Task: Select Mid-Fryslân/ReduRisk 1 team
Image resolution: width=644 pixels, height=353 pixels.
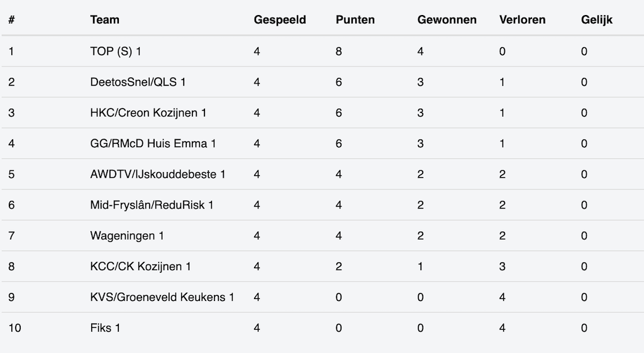Action: click(x=152, y=205)
